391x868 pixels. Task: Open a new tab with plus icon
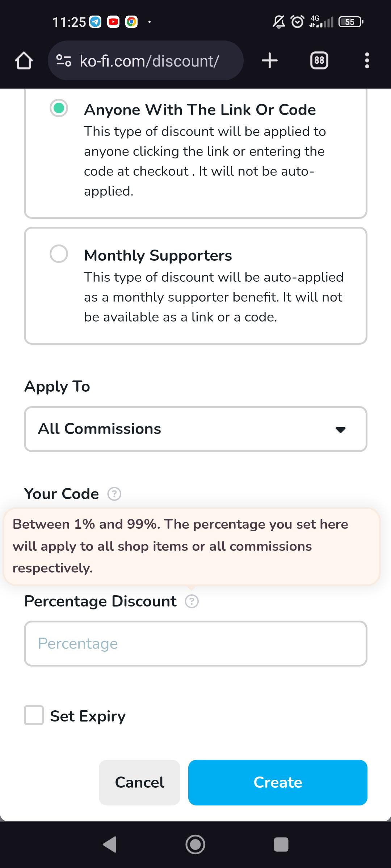coord(270,60)
